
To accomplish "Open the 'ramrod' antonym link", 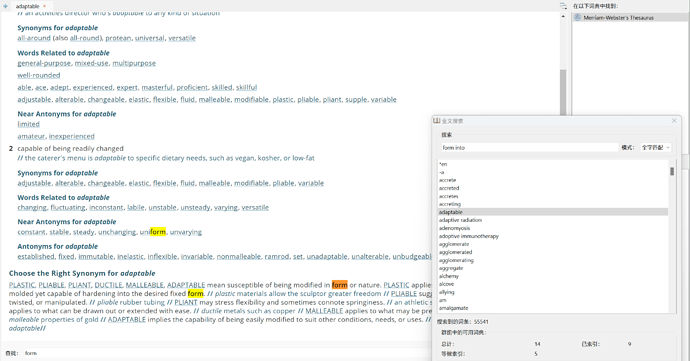I will (277, 256).
